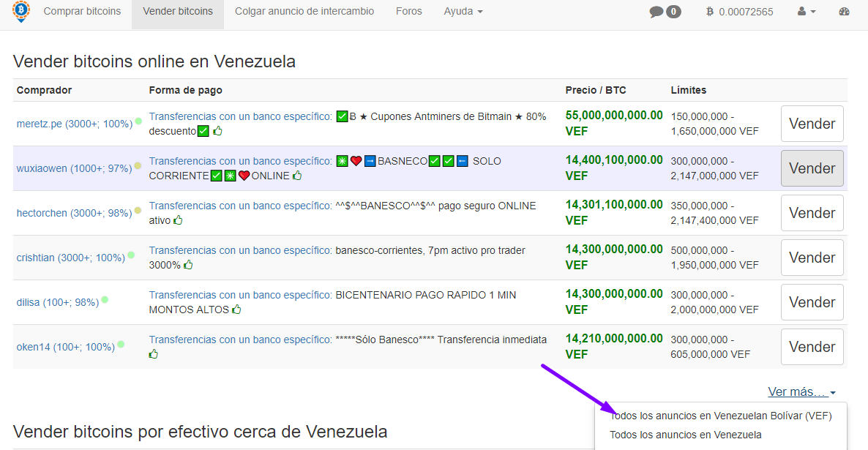The height and width of the screenshot is (450, 868).
Task: Expand the Ver más dropdown
Action: pyautogui.click(x=801, y=392)
